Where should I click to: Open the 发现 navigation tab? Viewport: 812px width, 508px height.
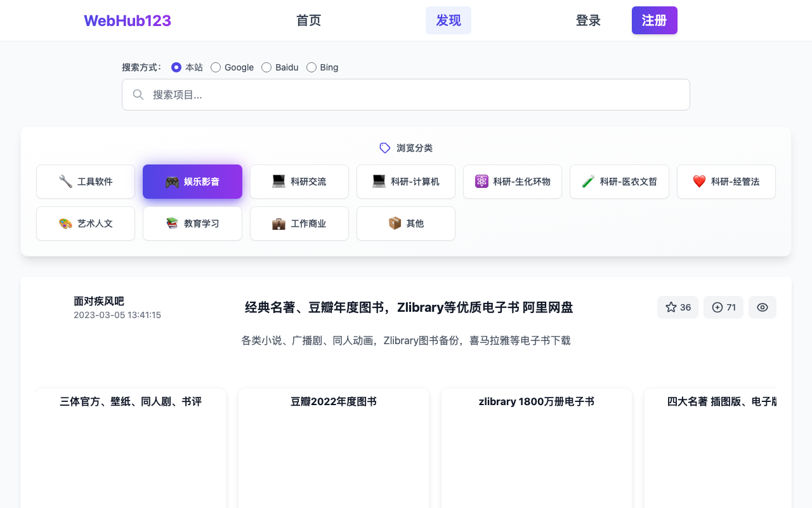point(449,20)
